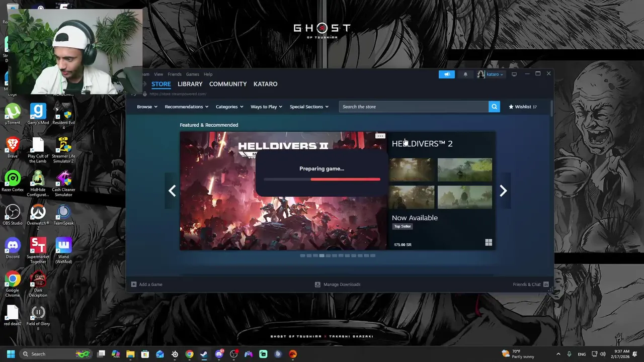The height and width of the screenshot is (362, 644).
Task: Click the Friends & Chat icon
Action: tap(546, 285)
